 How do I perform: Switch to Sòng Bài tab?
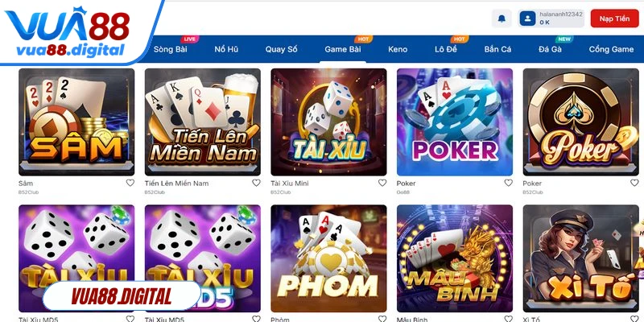(170, 49)
